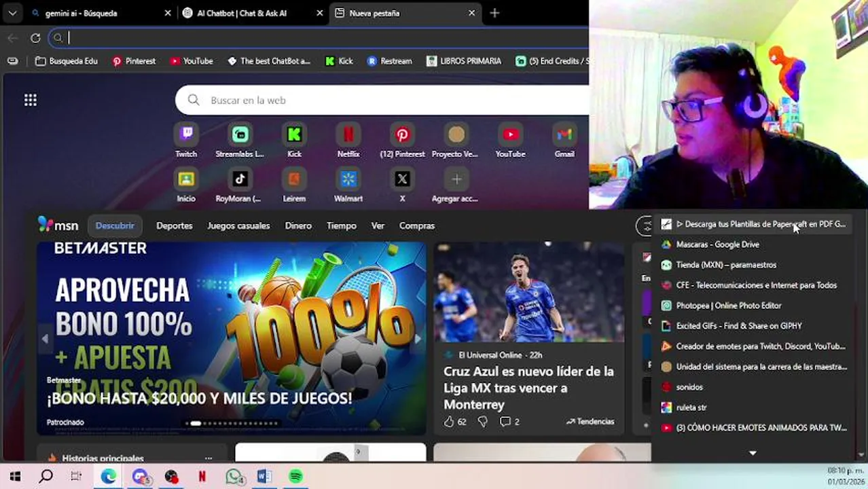Image resolution: width=868 pixels, height=489 pixels.
Task: Open the ruleta str favorite
Action: point(754,407)
